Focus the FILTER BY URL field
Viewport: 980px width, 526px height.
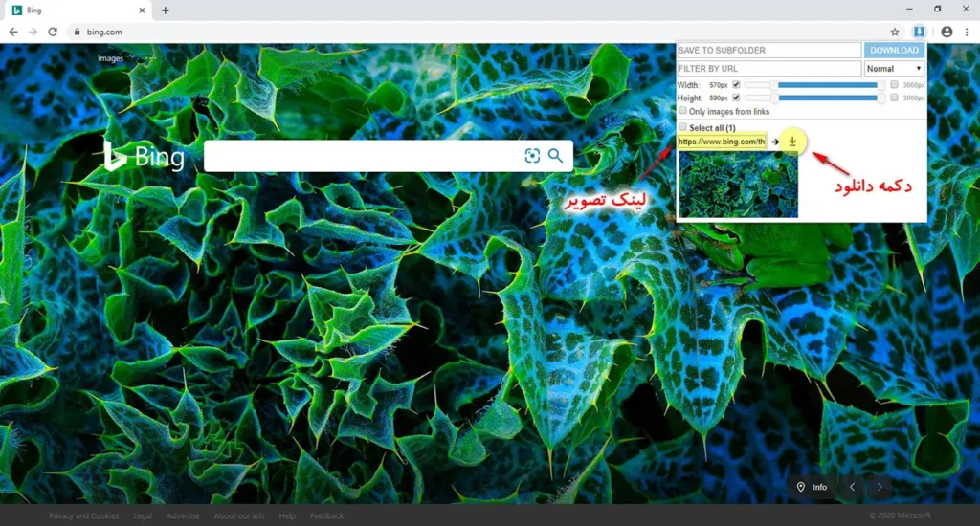click(x=769, y=68)
